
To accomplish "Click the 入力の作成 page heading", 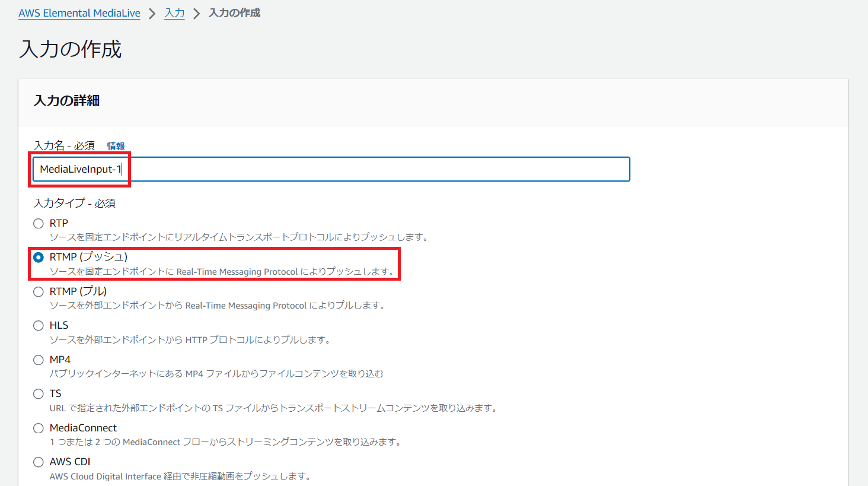I will 71,49.
